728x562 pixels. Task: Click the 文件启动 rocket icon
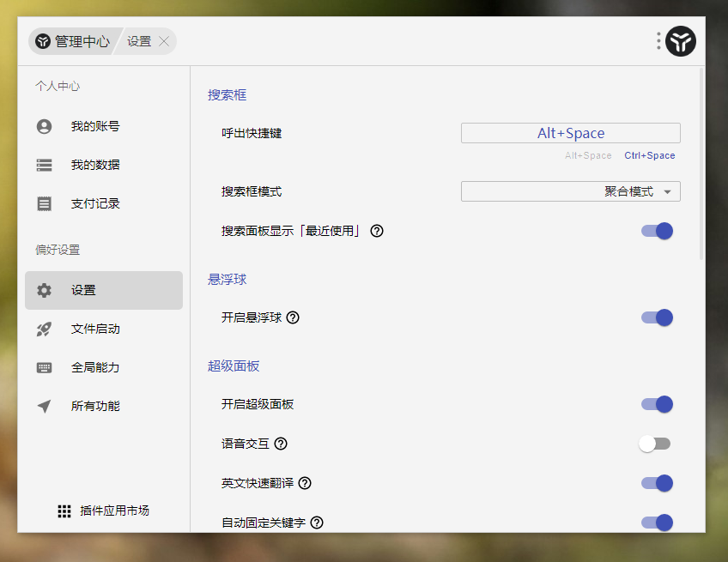tap(44, 329)
